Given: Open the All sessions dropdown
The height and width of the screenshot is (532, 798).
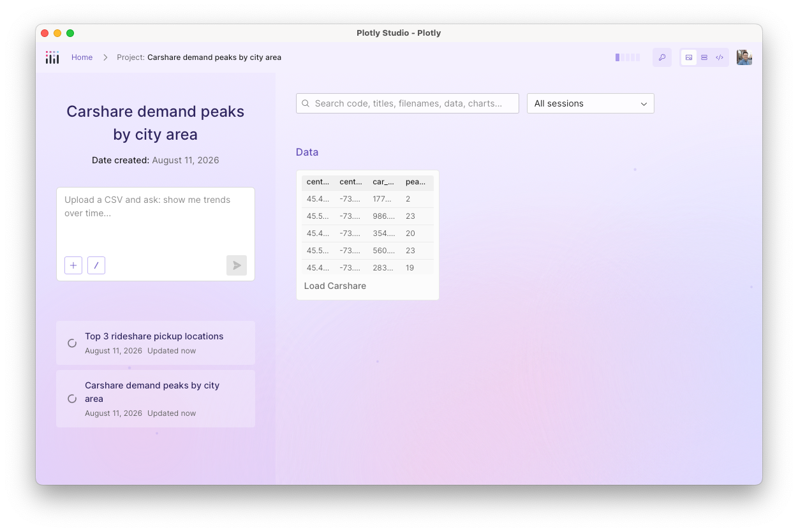Looking at the screenshot, I should click(591, 103).
